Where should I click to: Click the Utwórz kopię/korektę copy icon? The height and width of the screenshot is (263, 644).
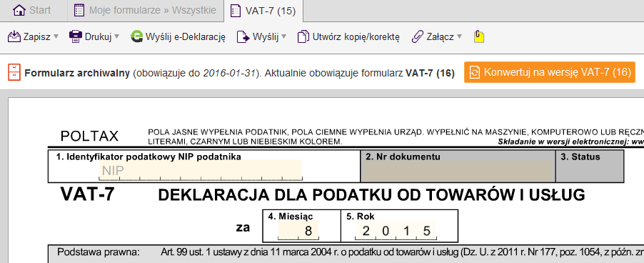coord(303,36)
